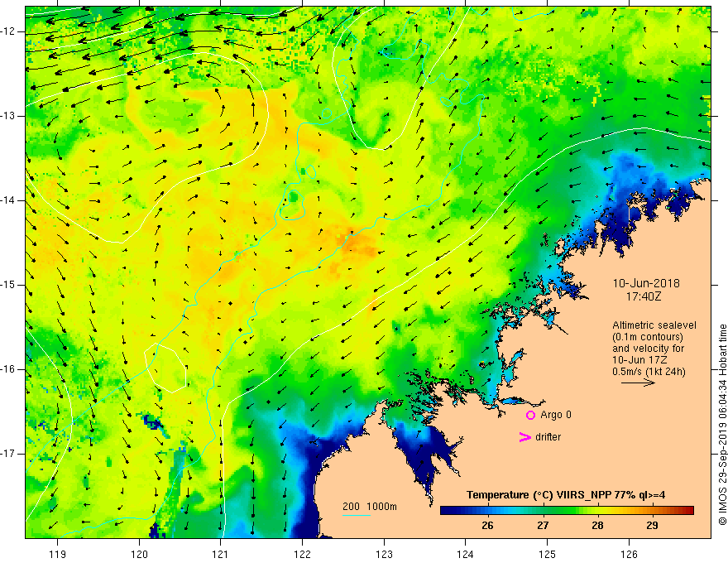728x563 pixels.
Task: Click the latitude label -17
Action: pos(9,454)
